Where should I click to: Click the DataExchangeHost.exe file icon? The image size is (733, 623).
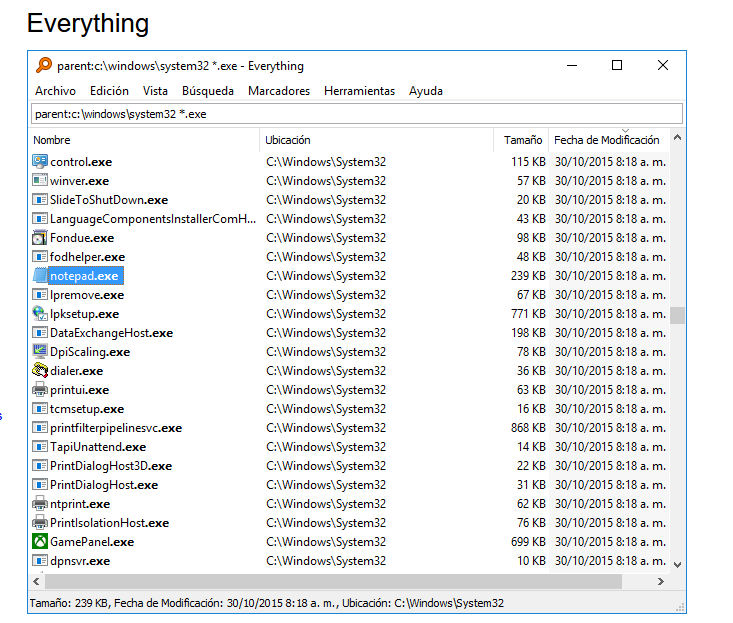[x=40, y=333]
